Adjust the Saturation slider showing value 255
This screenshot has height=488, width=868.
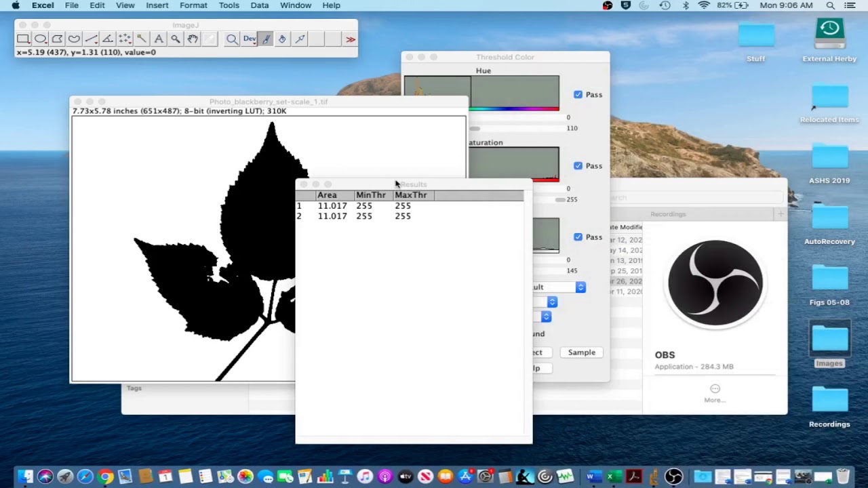coord(560,199)
